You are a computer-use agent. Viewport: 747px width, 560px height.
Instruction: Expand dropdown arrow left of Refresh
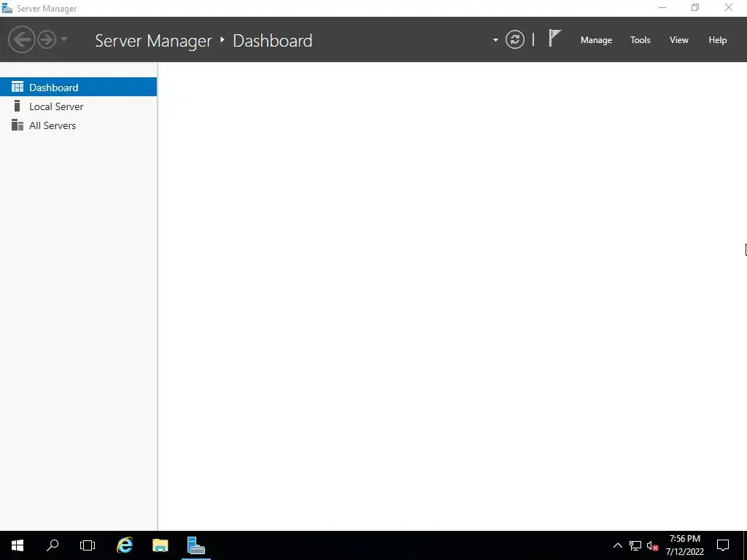(x=495, y=40)
